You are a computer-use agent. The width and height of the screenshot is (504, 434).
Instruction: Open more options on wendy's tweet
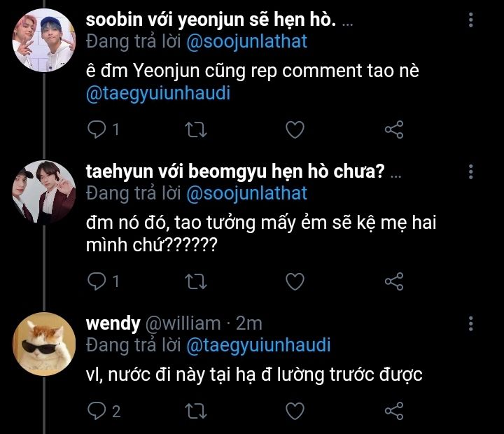coord(471,323)
